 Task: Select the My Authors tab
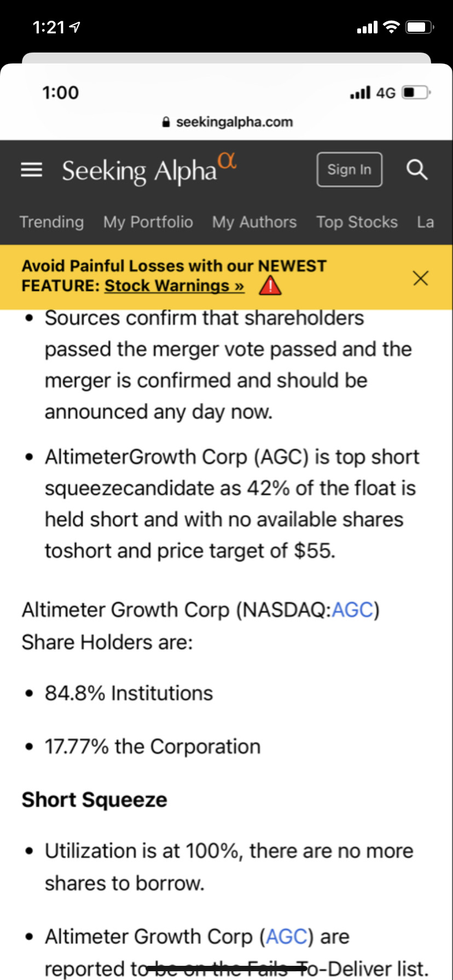254,222
